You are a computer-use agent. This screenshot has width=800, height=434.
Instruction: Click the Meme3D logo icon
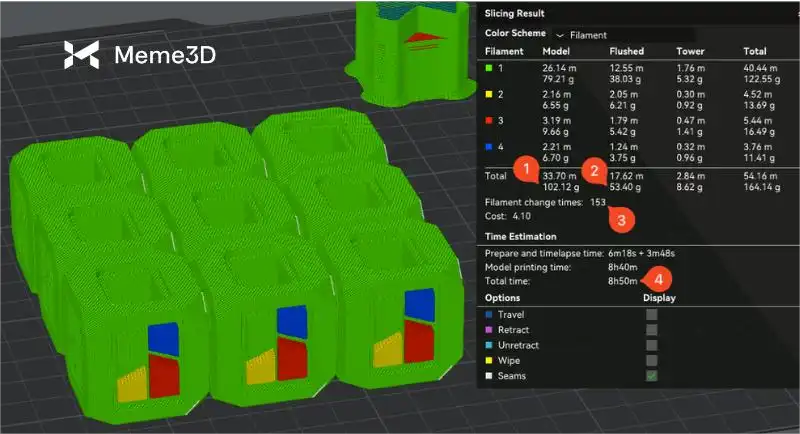(82, 55)
